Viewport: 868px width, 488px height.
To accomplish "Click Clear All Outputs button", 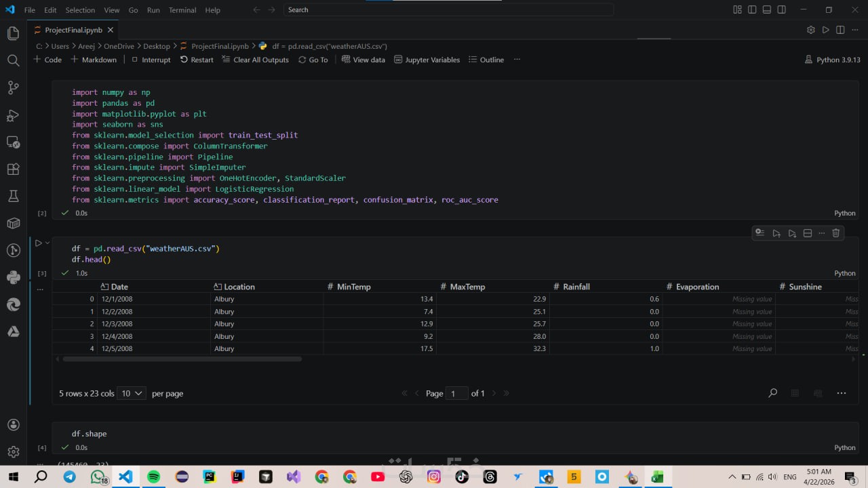I will point(255,60).
